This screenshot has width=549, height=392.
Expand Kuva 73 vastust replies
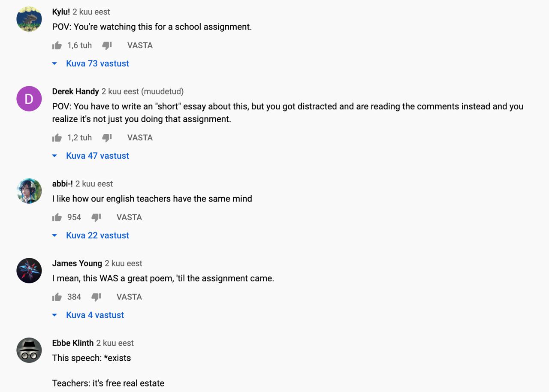[x=97, y=63]
